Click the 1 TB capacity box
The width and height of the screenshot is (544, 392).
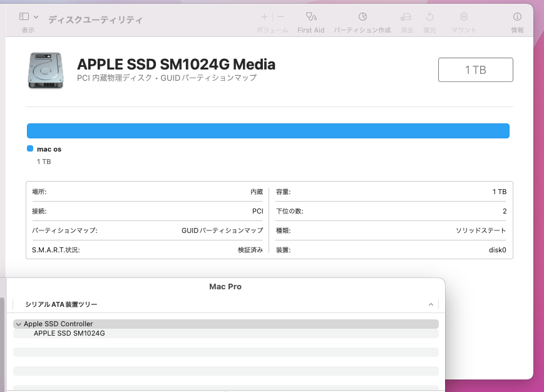[476, 70]
